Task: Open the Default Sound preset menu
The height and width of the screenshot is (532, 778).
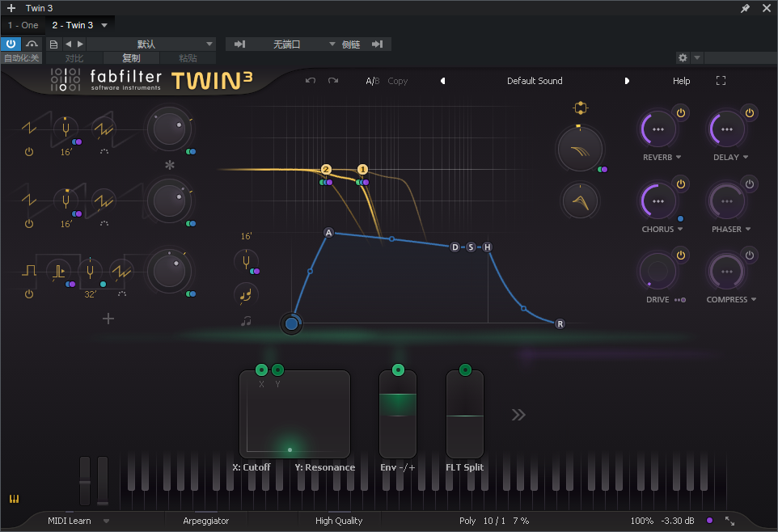Action: 535,81
